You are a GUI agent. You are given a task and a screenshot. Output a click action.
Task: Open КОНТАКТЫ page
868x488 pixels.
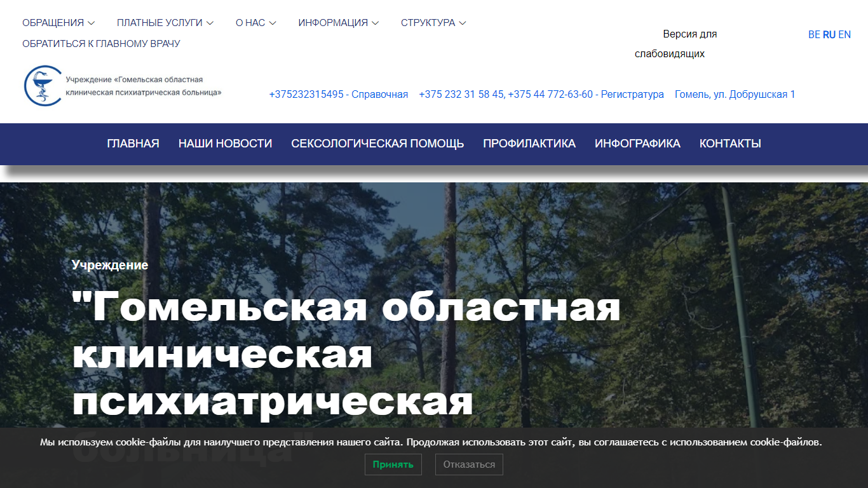pos(730,144)
